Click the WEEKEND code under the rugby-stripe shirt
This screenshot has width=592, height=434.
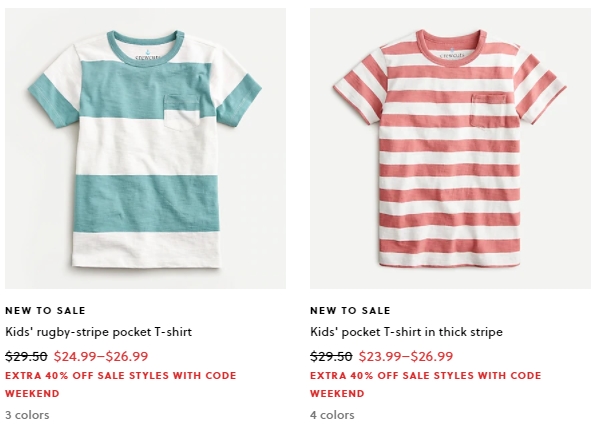pos(32,394)
